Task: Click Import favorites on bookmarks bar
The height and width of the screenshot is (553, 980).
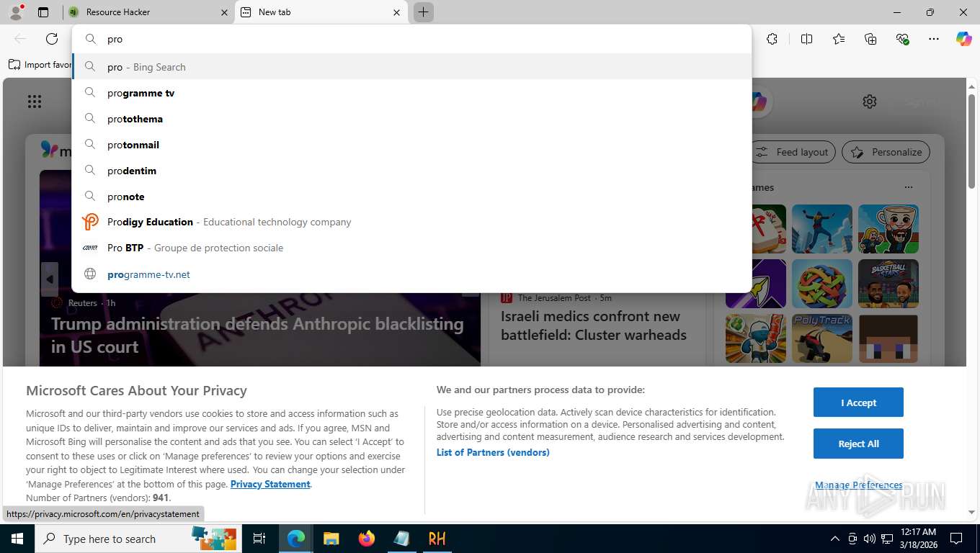Action: tap(40, 65)
